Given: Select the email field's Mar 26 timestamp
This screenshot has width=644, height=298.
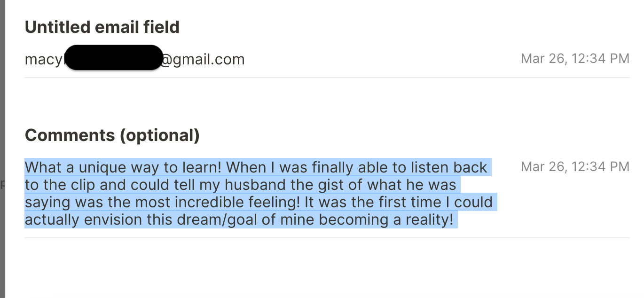Looking at the screenshot, I should click(x=574, y=59).
